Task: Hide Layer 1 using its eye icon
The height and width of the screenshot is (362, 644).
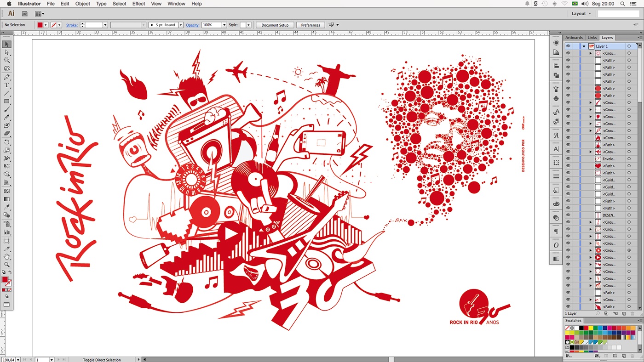Action: (568, 46)
